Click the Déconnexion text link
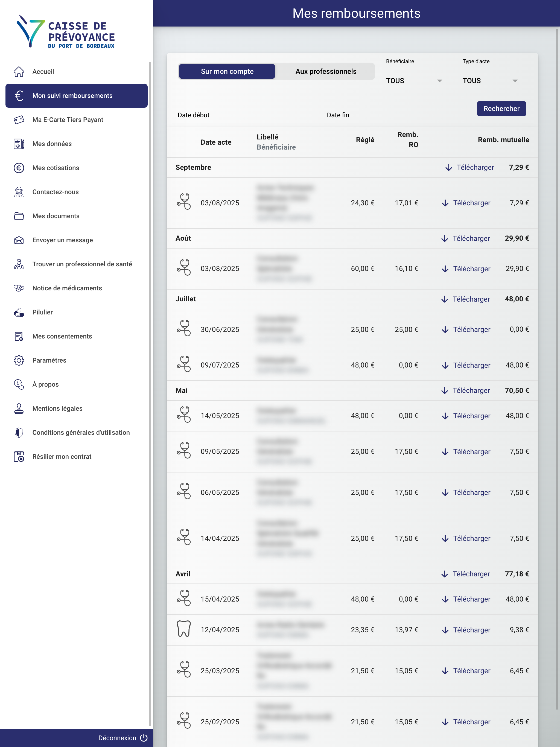 click(117, 738)
